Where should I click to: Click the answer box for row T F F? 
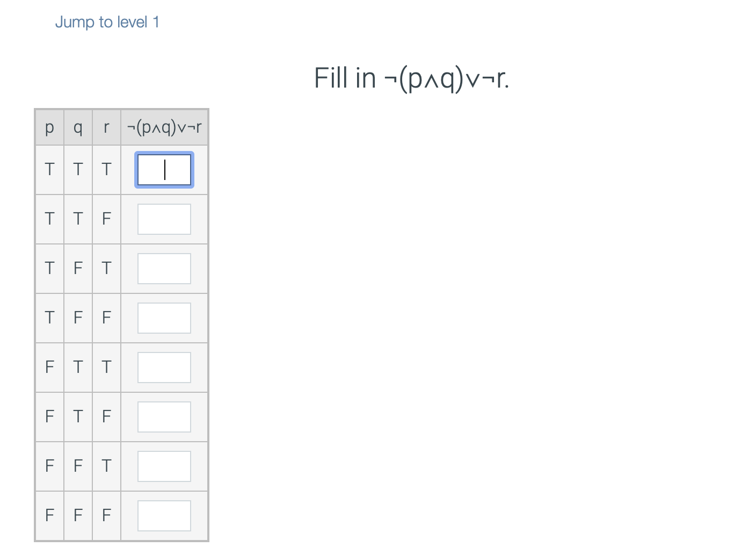click(x=164, y=318)
